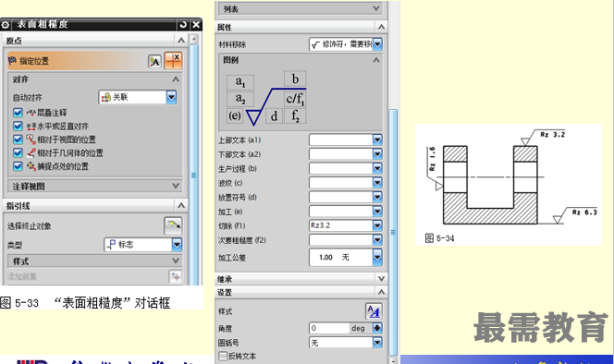Image resolution: width=614 pixels, height=364 pixels.
Task: Click the annotation A icon beside 指定位置
Action: click(154, 62)
